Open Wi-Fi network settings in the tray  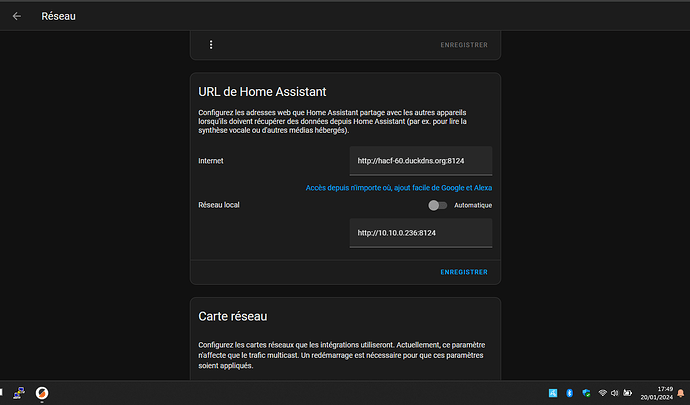point(602,393)
